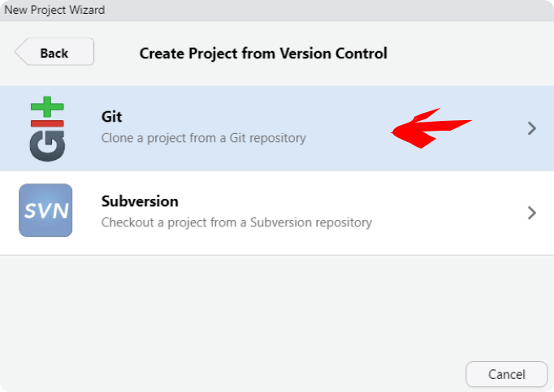The width and height of the screenshot is (554, 392).
Task: Expand Git option via its right chevron
Action: click(532, 128)
